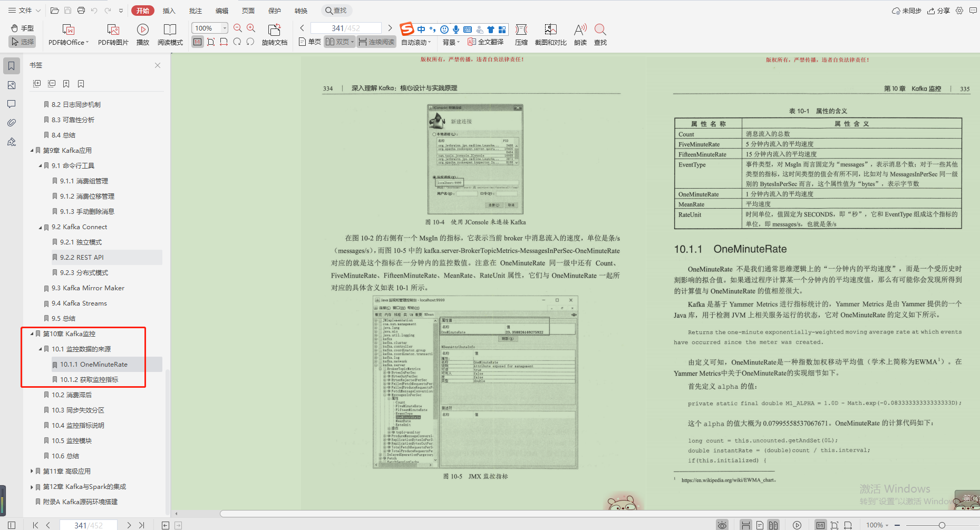Image resolution: width=980 pixels, height=530 pixels.
Task: Expand 第12章 Kafka与Spark的集成 bookmark
Action: (32, 487)
